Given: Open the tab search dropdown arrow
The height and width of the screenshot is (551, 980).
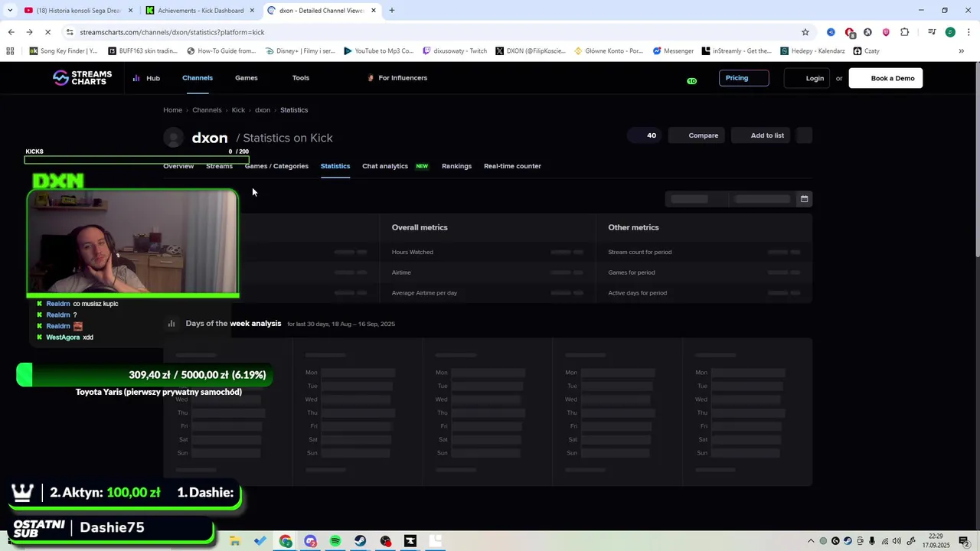Looking at the screenshot, I should (10, 11).
